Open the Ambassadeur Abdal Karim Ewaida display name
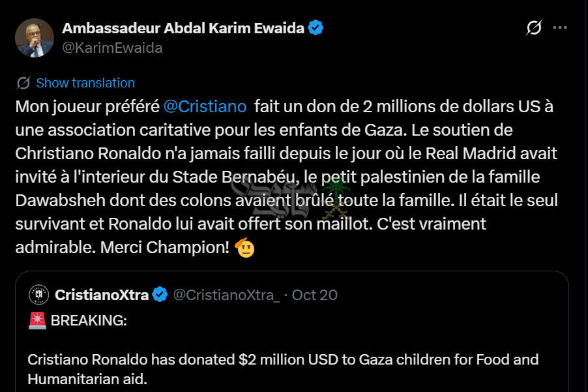The image size is (588, 392). (183, 28)
